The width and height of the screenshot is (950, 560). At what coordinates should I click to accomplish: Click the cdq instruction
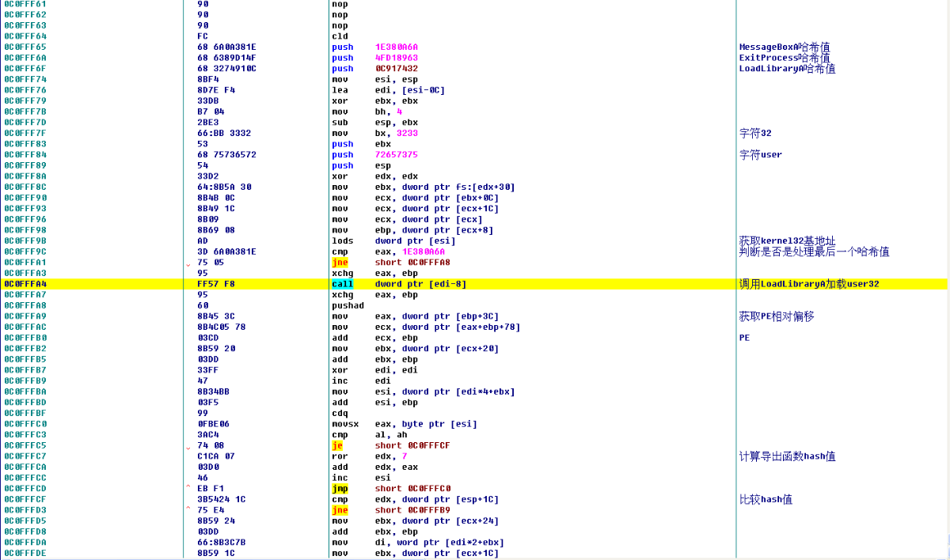click(x=340, y=413)
